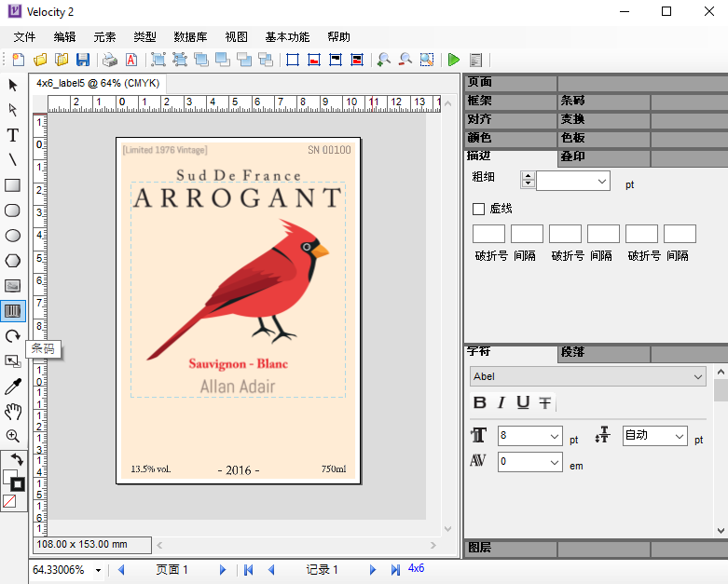Screen dimensions: 728x584
Task: Toggle Underline text formatting
Action: (523, 402)
